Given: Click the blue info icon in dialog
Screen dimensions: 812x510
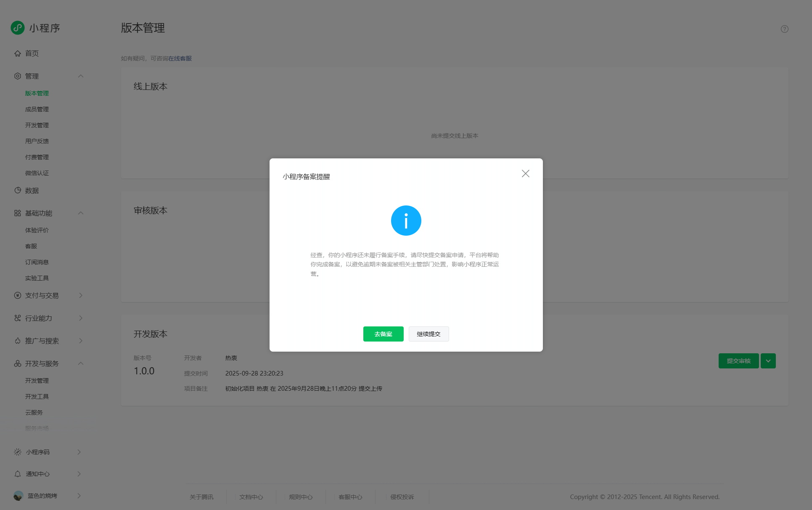Looking at the screenshot, I should (x=406, y=221).
